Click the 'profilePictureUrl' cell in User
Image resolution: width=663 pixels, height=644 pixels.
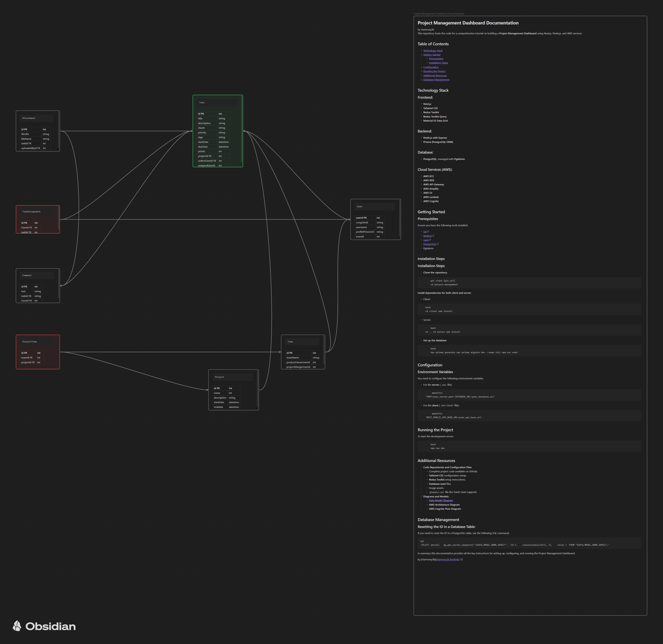365,232
